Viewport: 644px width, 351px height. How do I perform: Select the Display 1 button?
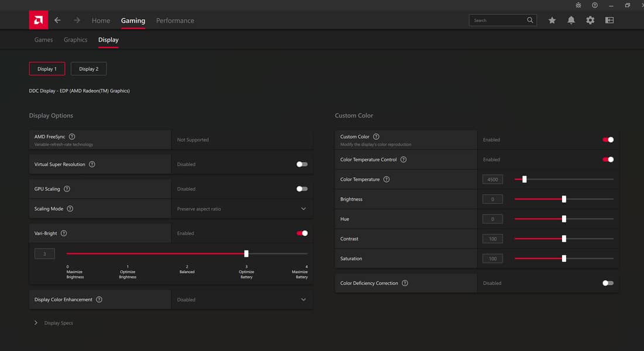click(47, 69)
